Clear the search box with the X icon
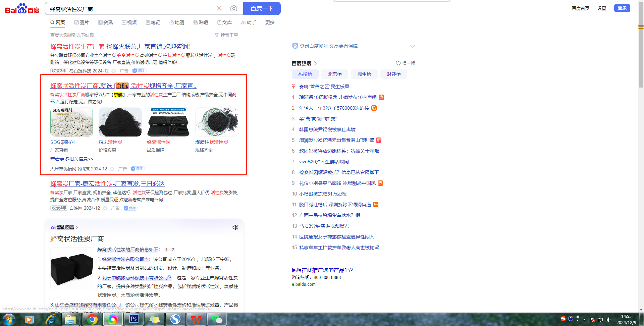 coord(219,8)
